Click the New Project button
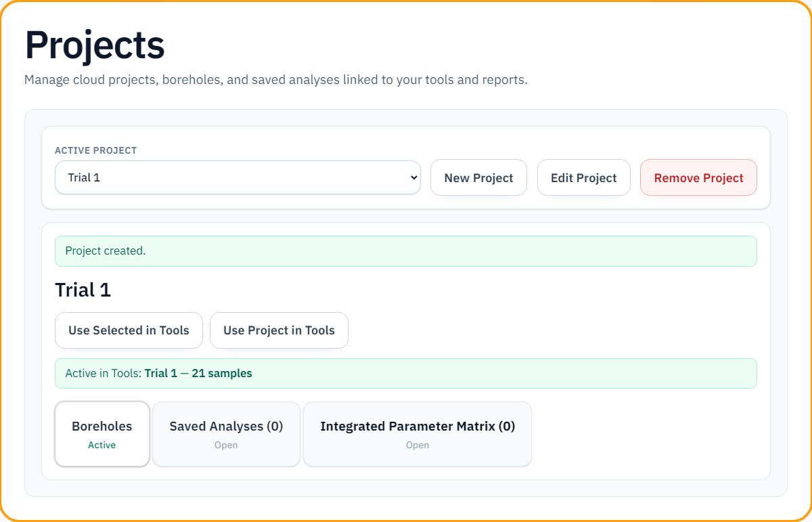 [x=478, y=177]
